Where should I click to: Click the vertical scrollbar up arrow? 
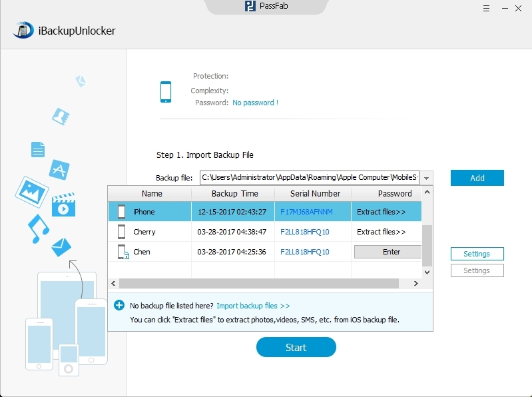(427, 192)
